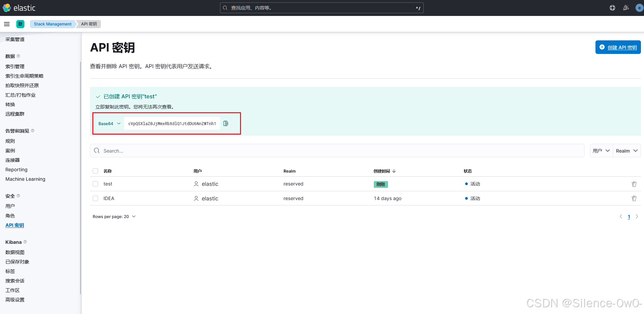644x314 pixels.
Task: Open 索引生命周期策略 in sidebar
Action: [x=24, y=76]
